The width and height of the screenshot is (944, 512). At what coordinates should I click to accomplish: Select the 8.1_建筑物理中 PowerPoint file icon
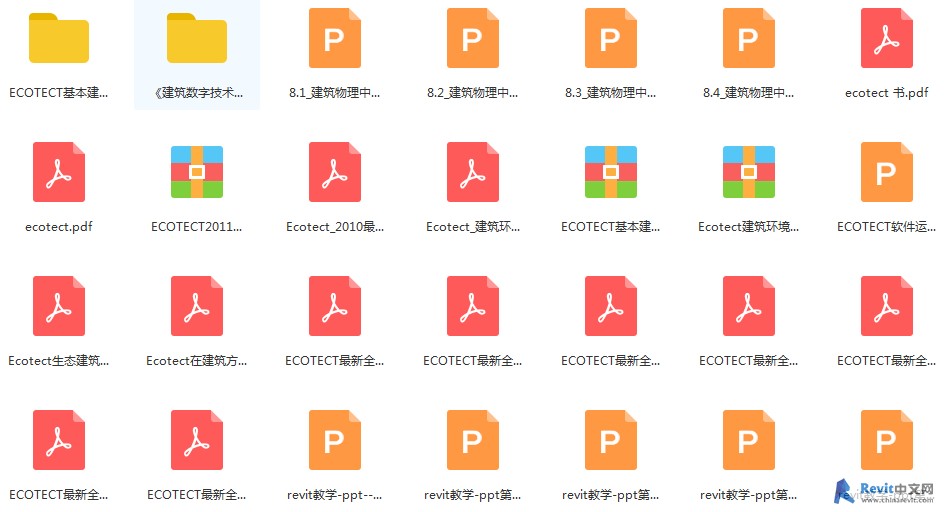click(335, 38)
